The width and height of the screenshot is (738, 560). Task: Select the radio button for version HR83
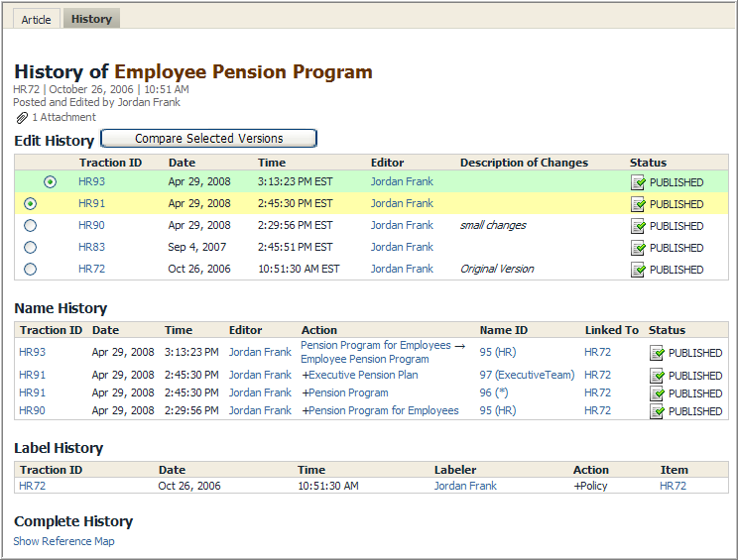30,248
